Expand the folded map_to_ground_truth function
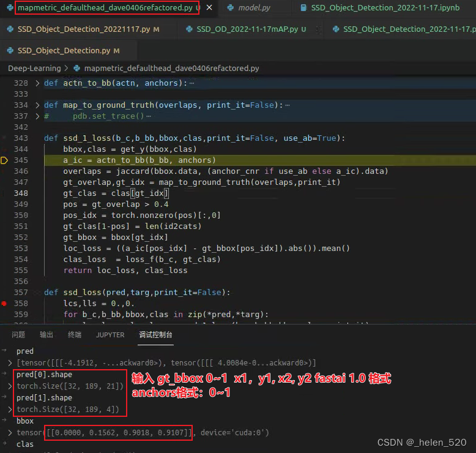Viewport: 476px width, 453px height. click(37, 105)
